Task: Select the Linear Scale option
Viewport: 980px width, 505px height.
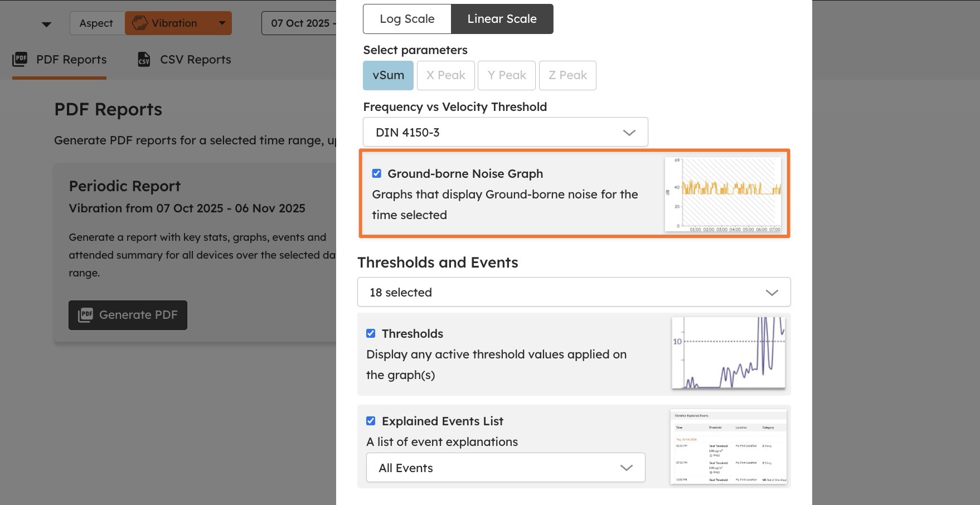Action: coord(502,19)
